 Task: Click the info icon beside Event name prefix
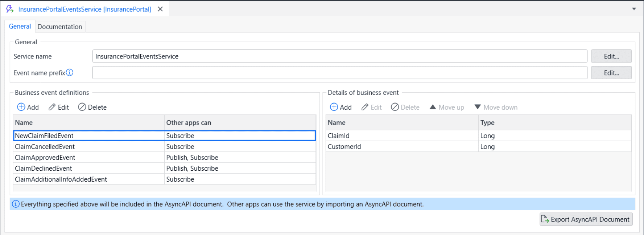click(70, 73)
